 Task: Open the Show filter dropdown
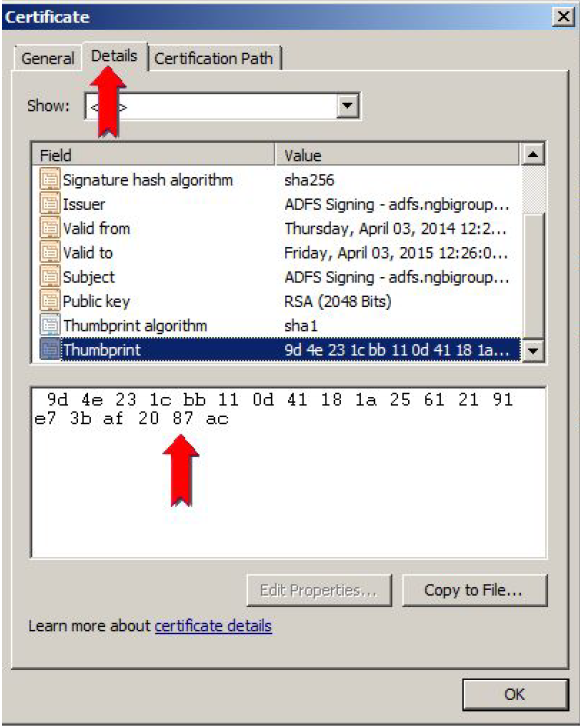(348, 106)
